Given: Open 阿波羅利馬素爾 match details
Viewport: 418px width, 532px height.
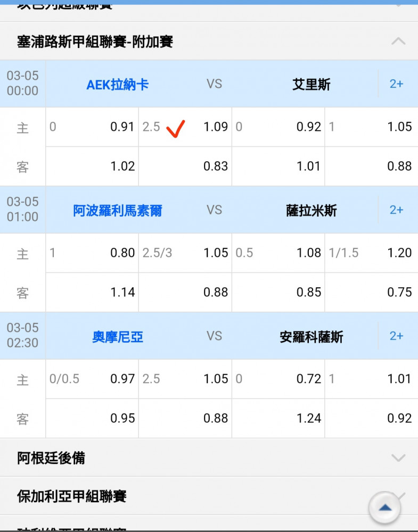Looking at the screenshot, I should point(117,211).
